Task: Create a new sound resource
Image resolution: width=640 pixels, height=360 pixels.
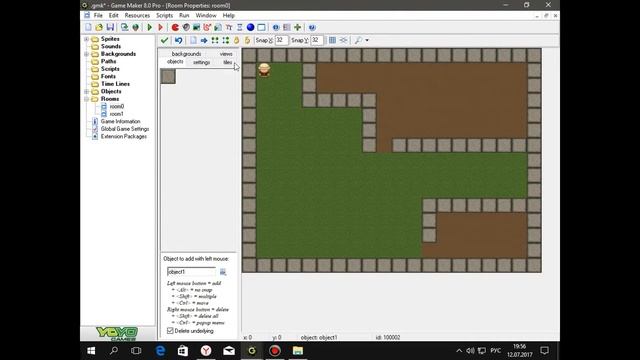Action: click(186, 27)
